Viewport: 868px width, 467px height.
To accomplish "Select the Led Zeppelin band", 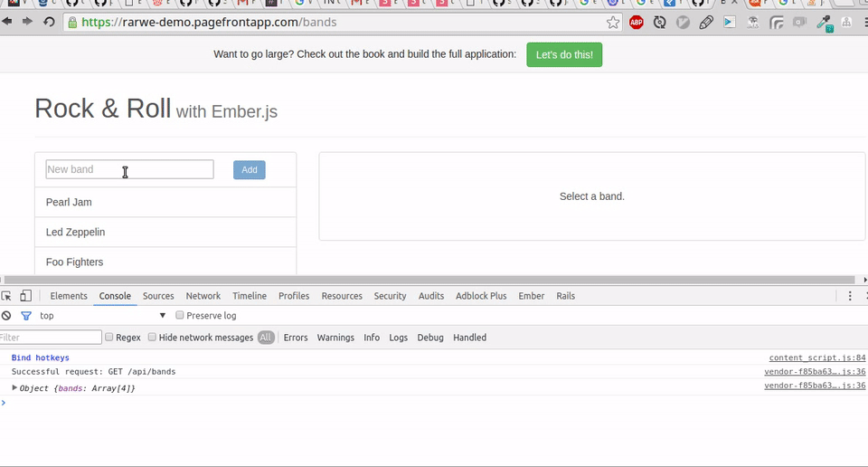I will (x=165, y=232).
